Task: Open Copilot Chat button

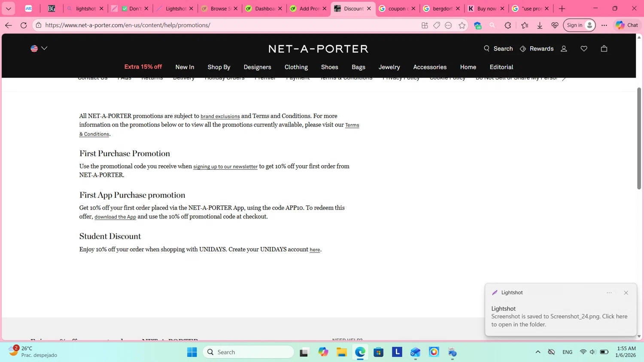Action: pyautogui.click(x=627, y=25)
